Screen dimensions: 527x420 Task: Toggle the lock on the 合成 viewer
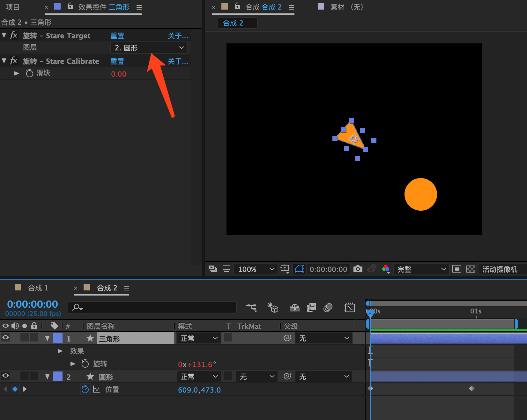(237, 6)
